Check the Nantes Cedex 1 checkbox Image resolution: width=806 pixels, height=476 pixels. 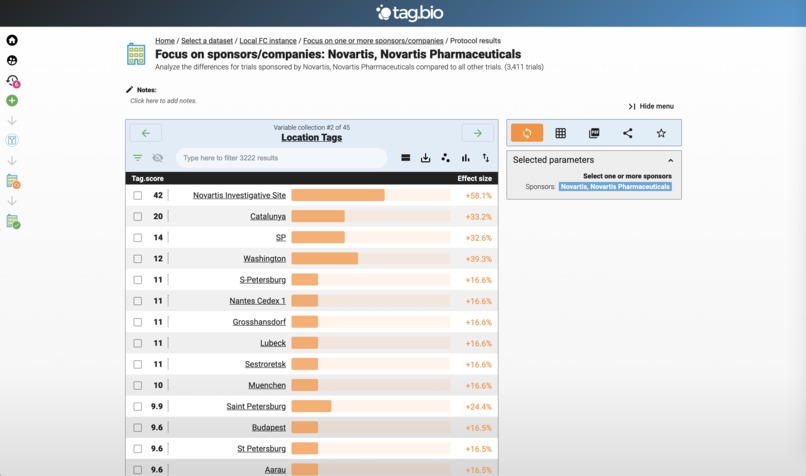138,301
